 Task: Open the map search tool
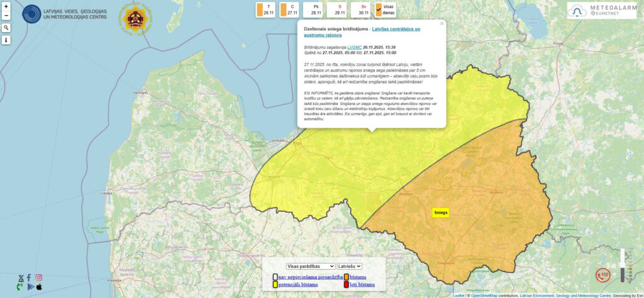click(6, 28)
